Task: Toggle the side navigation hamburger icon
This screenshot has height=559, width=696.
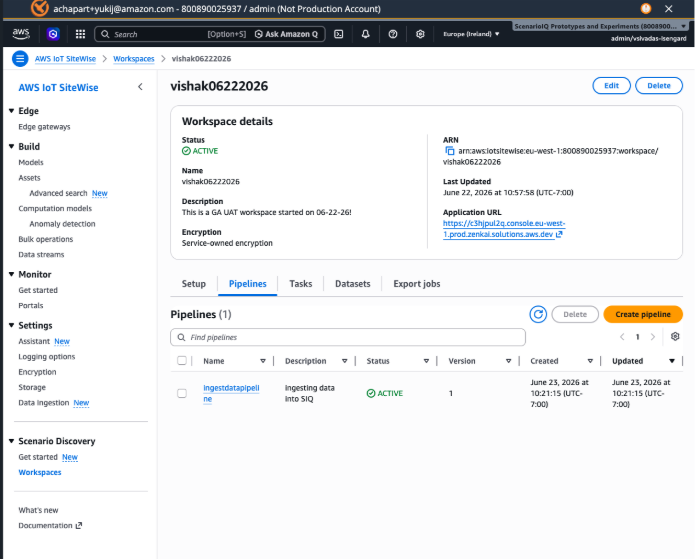Action: click(x=20, y=59)
